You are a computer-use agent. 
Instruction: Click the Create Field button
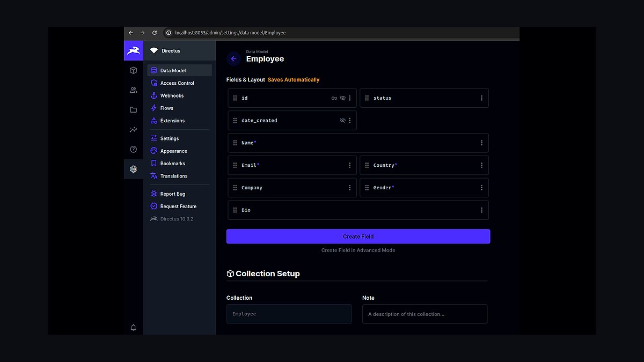coord(358,237)
